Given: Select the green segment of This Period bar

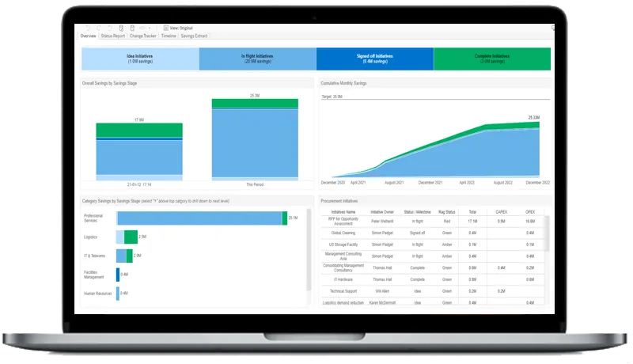Looking at the screenshot, I should (254, 103).
